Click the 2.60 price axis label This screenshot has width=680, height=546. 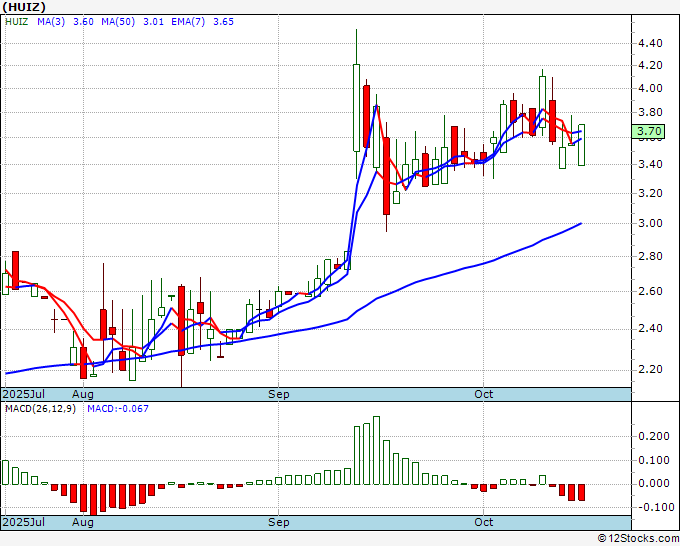pos(650,291)
